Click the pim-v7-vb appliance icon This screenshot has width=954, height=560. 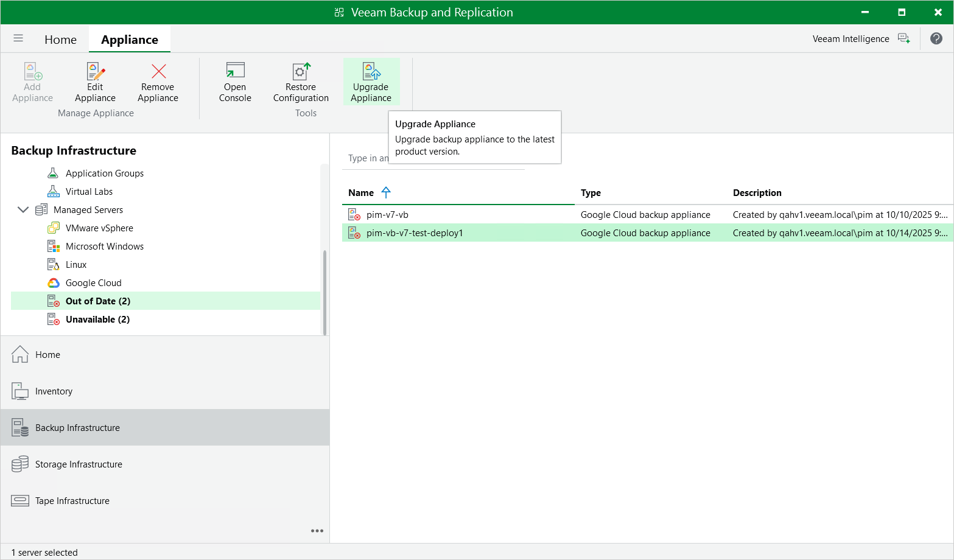[x=354, y=214]
